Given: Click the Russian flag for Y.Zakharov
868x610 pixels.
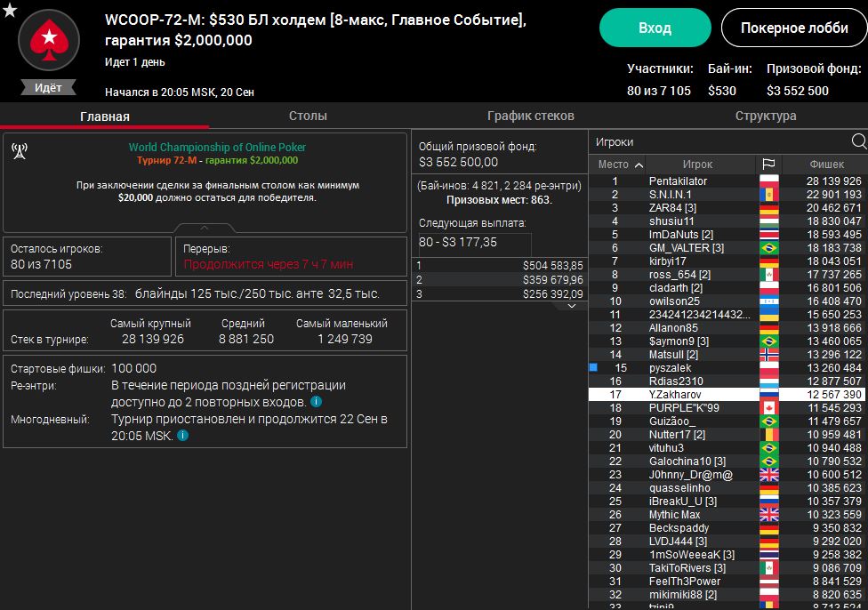Looking at the screenshot, I should [x=769, y=394].
